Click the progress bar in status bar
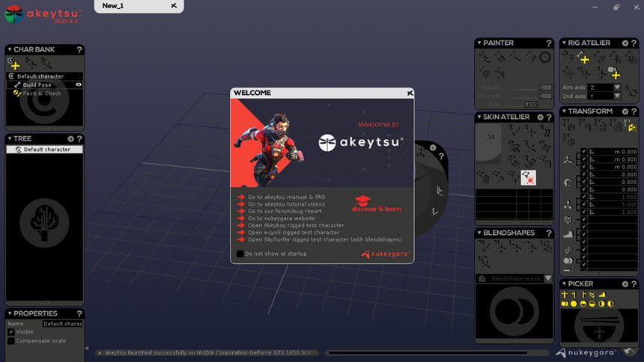The image size is (644, 362). click(437, 352)
